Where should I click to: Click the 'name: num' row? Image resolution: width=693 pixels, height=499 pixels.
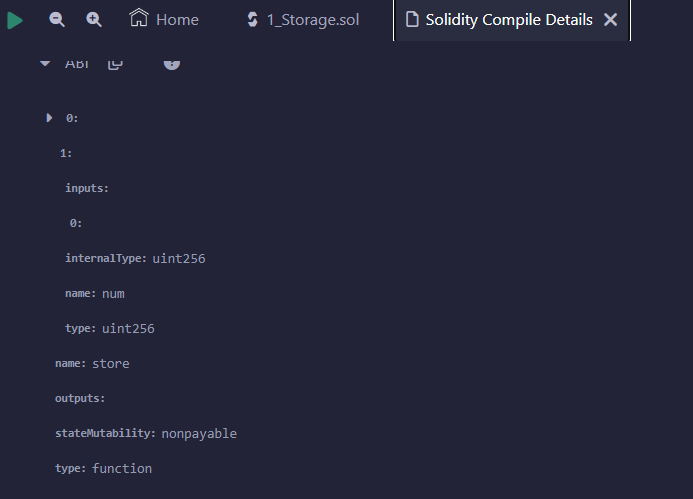pyautogui.click(x=95, y=293)
